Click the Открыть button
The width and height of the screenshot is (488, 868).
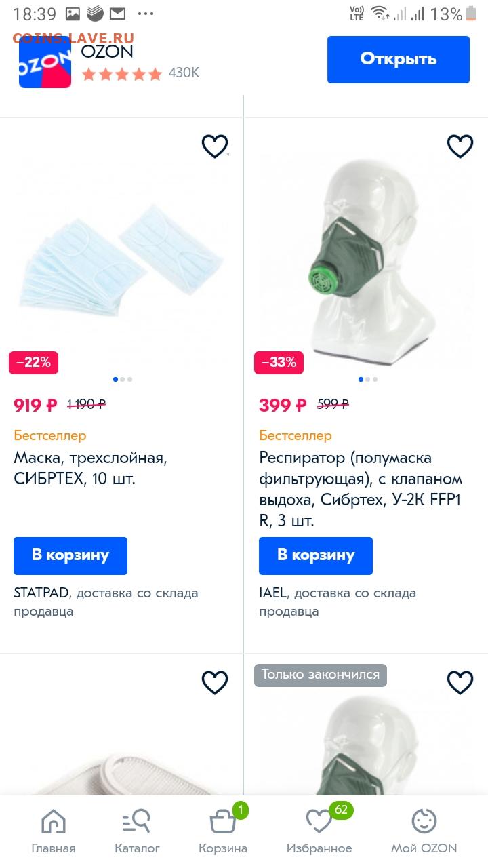(x=399, y=60)
